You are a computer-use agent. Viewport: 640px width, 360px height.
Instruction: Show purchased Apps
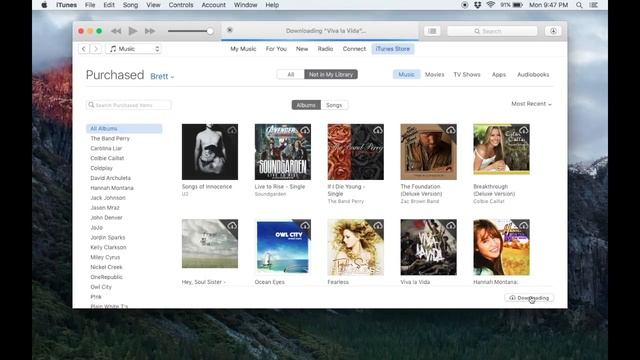(x=499, y=74)
